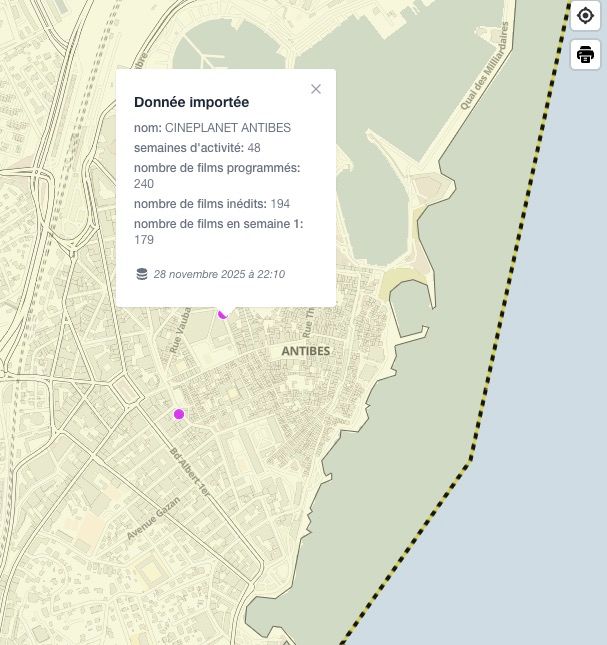The height and width of the screenshot is (645, 607).
Task: Click the CINEPLANET ANTIBES name value
Action: click(x=227, y=128)
